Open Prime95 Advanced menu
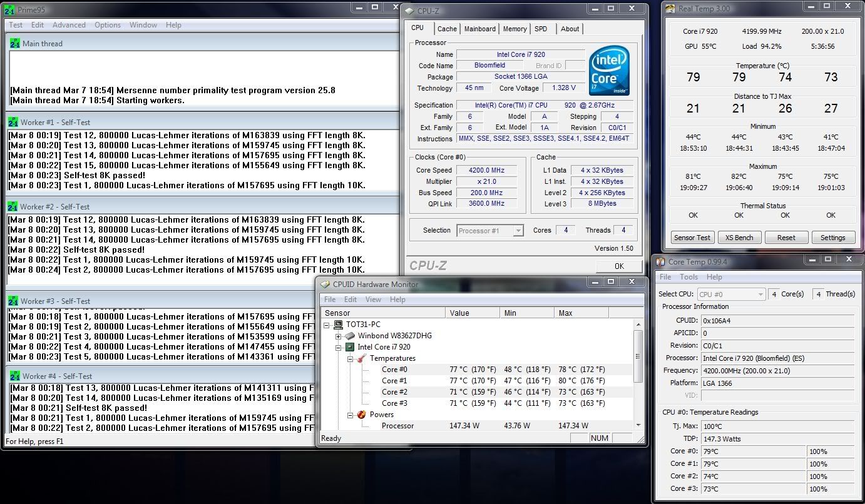 tap(69, 25)
